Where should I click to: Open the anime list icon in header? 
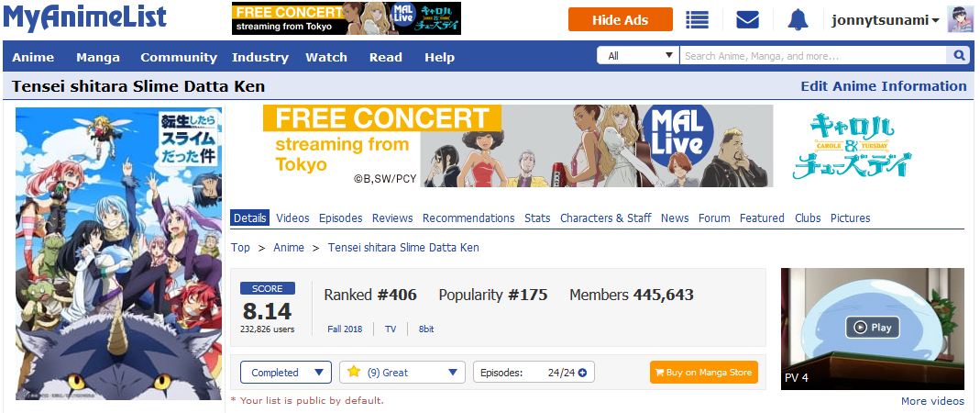[697, 19]
